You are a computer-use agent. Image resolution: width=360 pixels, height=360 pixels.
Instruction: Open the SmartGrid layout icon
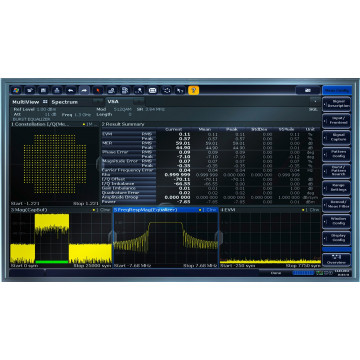(152, 90)
